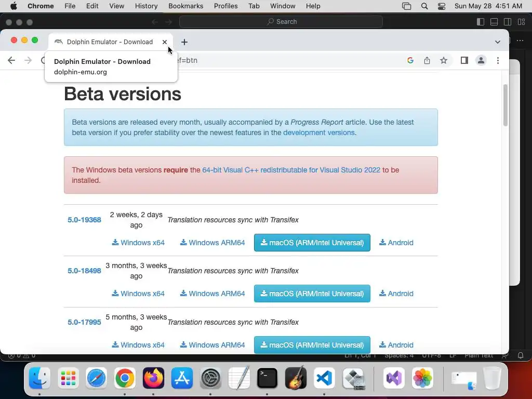The height and width of the screenshot is (399, 532).
Task: Open Chrome's three-dot menu
Action: coord(498,60)
